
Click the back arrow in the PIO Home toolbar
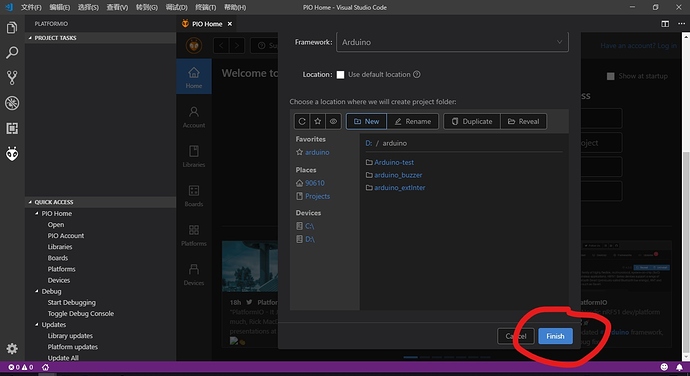(x=221, y=45)
